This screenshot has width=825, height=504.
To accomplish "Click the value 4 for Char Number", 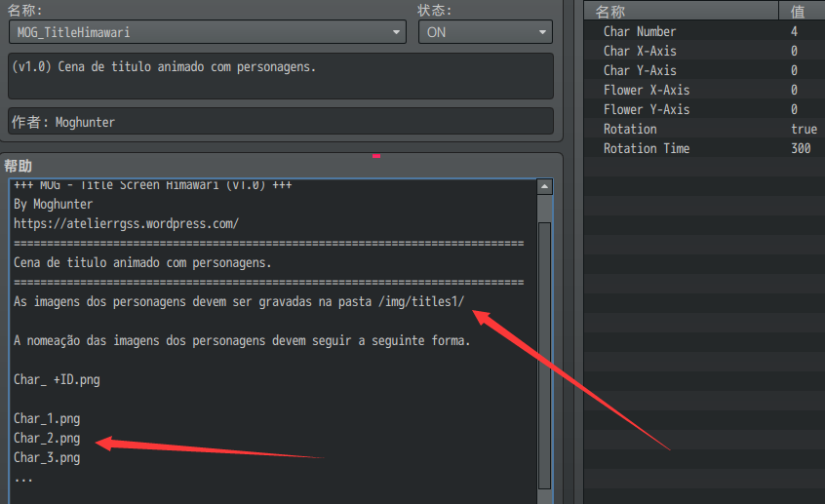I will (794, 31).
